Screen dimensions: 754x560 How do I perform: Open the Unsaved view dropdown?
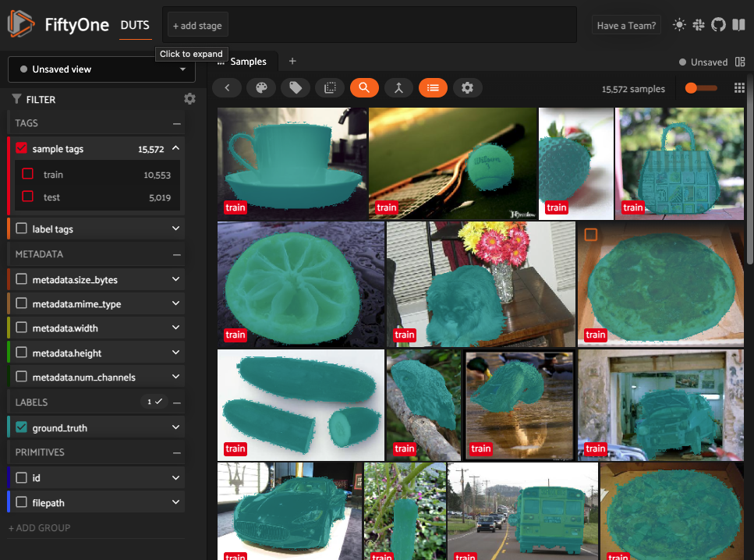(101, 69)
